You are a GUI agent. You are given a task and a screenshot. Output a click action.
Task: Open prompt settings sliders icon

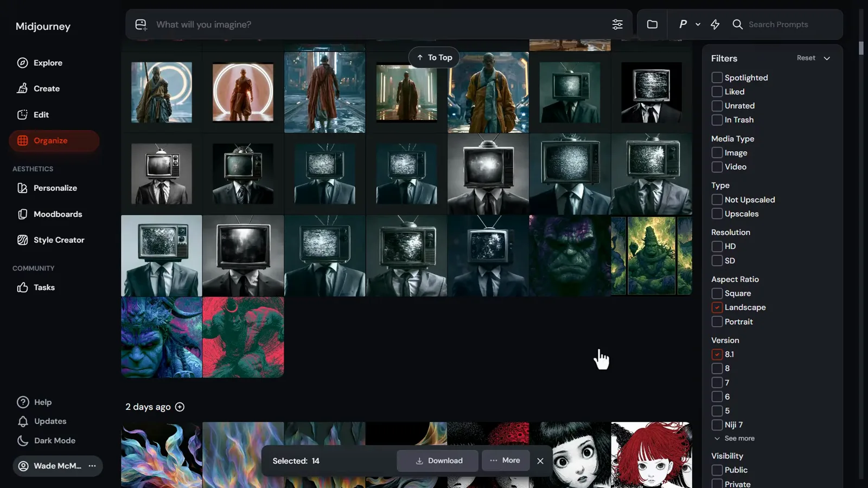pyautogui.click(x=617, y=24)
